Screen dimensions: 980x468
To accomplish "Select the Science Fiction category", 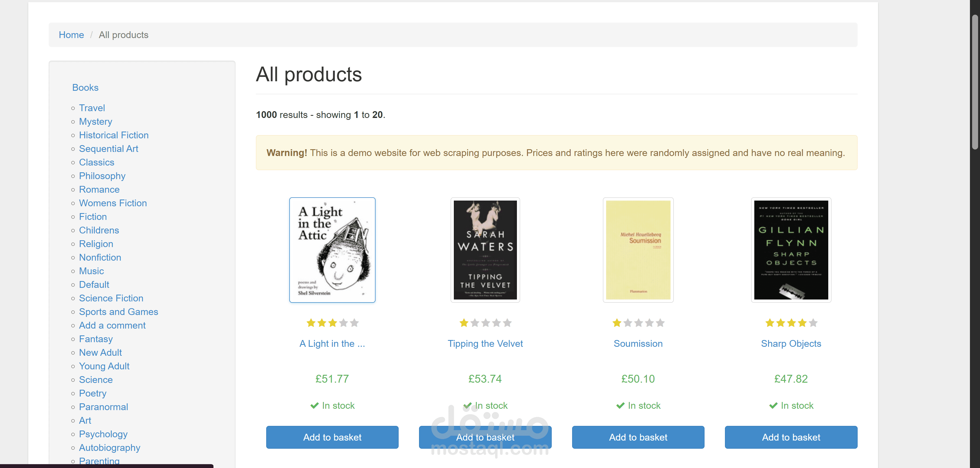I will (111, 298).
